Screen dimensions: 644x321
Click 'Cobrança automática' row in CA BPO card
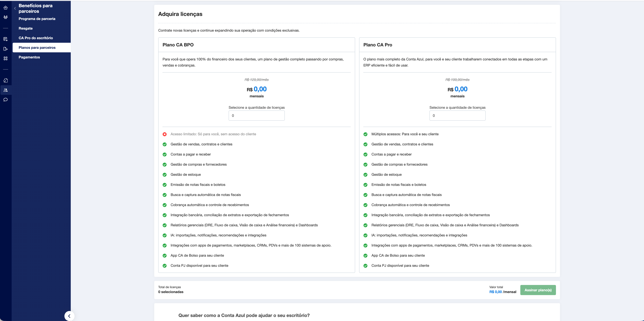pyautogui.click(x=209, y=205)
